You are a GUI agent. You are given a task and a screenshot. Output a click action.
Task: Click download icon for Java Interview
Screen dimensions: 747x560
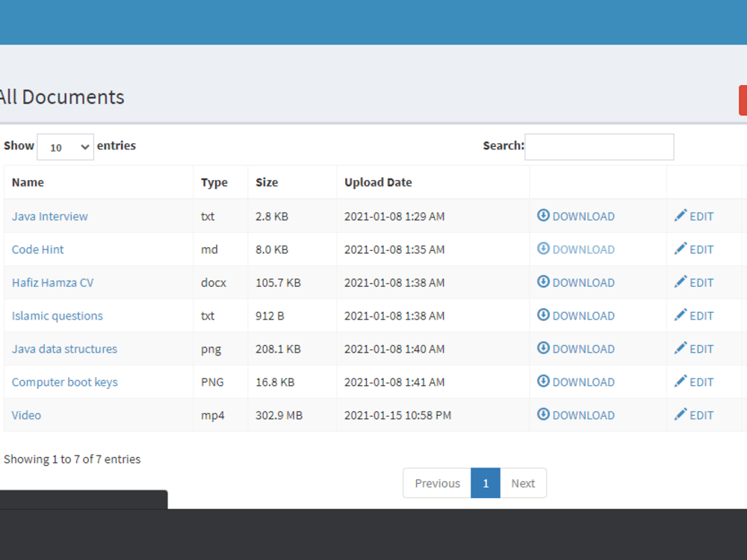(x=543, y=215)
